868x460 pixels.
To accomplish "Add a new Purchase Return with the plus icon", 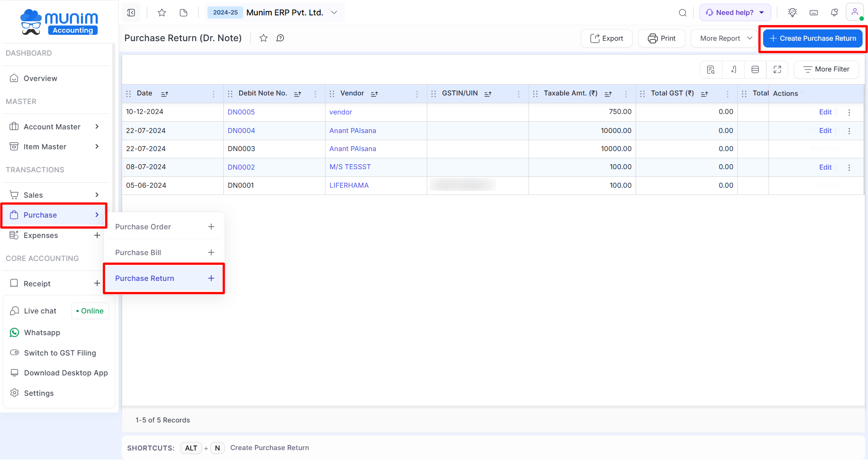I will (211, 278).
